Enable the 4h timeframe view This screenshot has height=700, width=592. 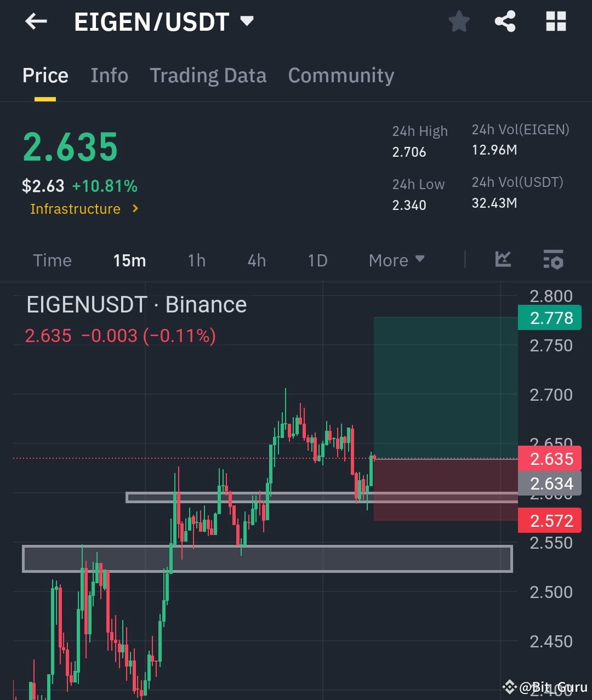point(256,260)
